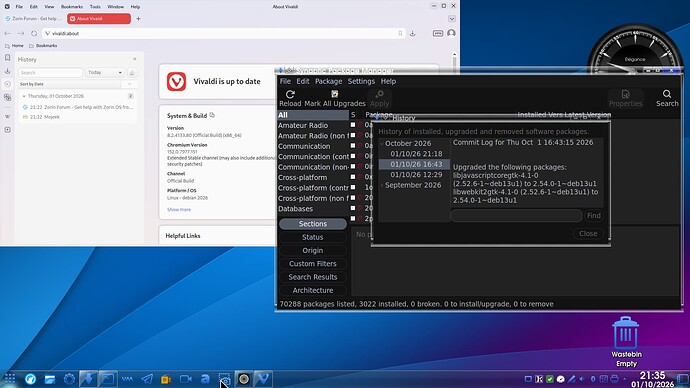Close the Vivaldi History panel

pyautogui.click(x=135, y=59)
